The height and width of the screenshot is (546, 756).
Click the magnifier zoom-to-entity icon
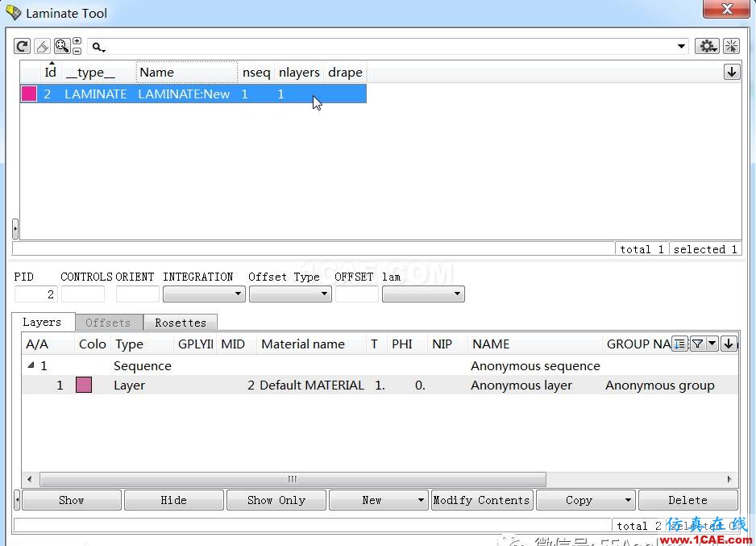(x=62, y=46)
